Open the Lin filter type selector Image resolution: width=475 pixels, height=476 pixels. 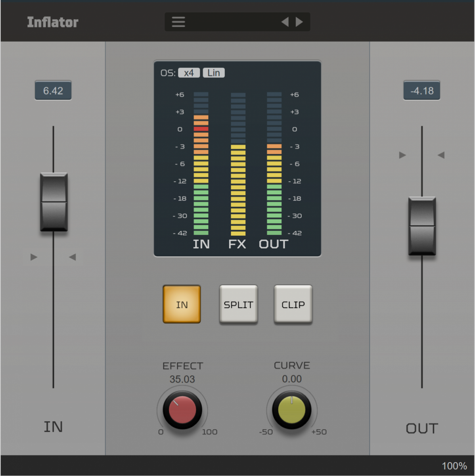pyautogui.click(x=214, y=73)
